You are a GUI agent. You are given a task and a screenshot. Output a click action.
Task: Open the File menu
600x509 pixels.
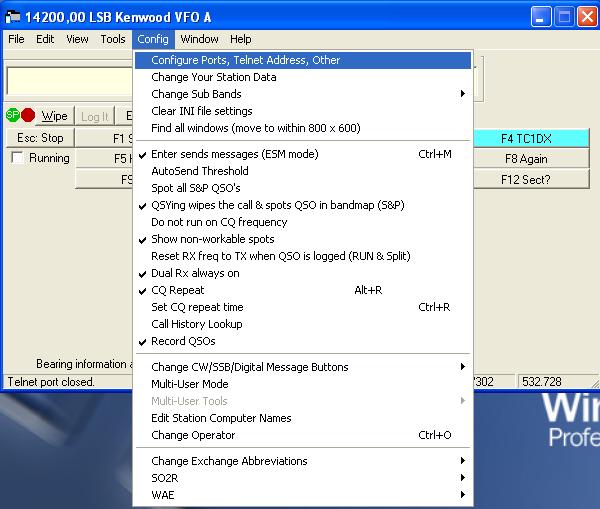16,39
